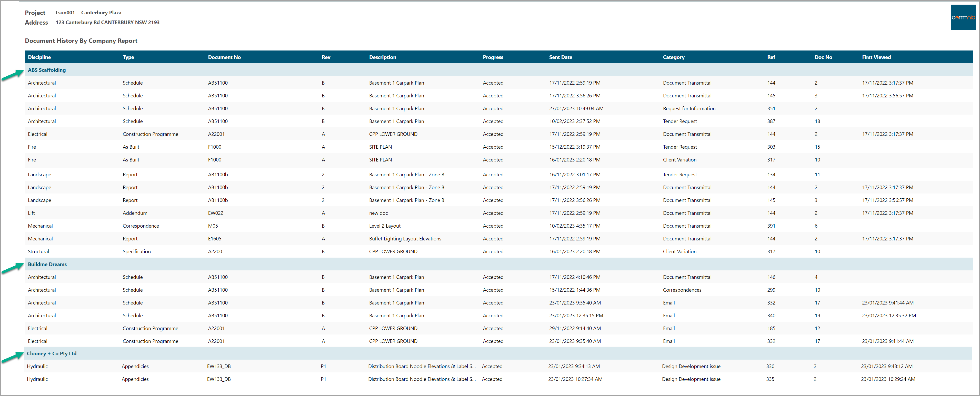Viewport: 980px width, 396px height.
Task: Sort by the Sent Date column
Action: tap(560, 57)
